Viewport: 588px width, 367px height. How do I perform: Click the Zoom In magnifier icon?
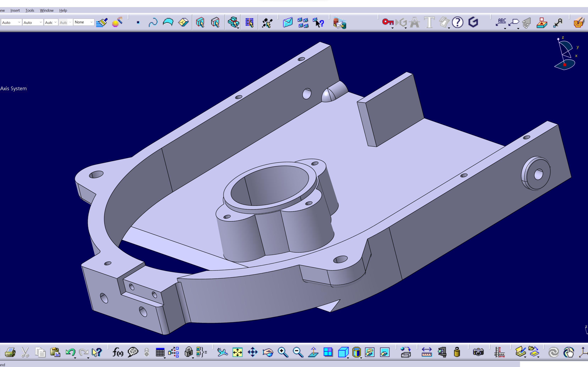[x=283, y=352]
